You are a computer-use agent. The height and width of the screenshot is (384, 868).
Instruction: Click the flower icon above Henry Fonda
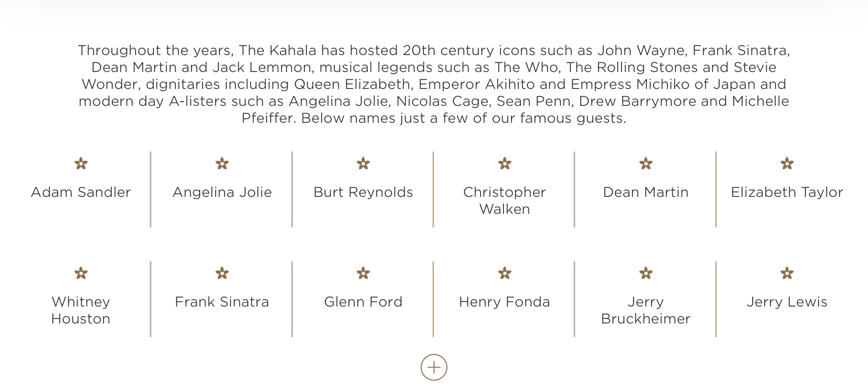pos(504,273)
